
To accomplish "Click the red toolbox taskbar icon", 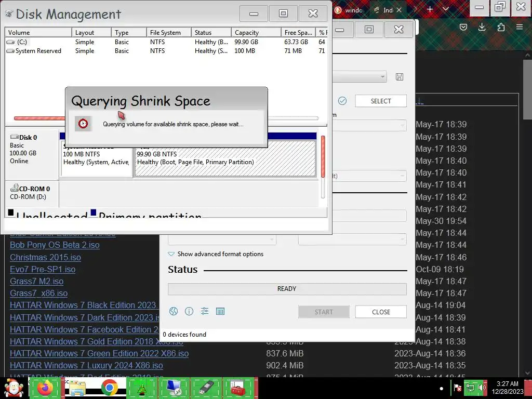I will 238,388.
